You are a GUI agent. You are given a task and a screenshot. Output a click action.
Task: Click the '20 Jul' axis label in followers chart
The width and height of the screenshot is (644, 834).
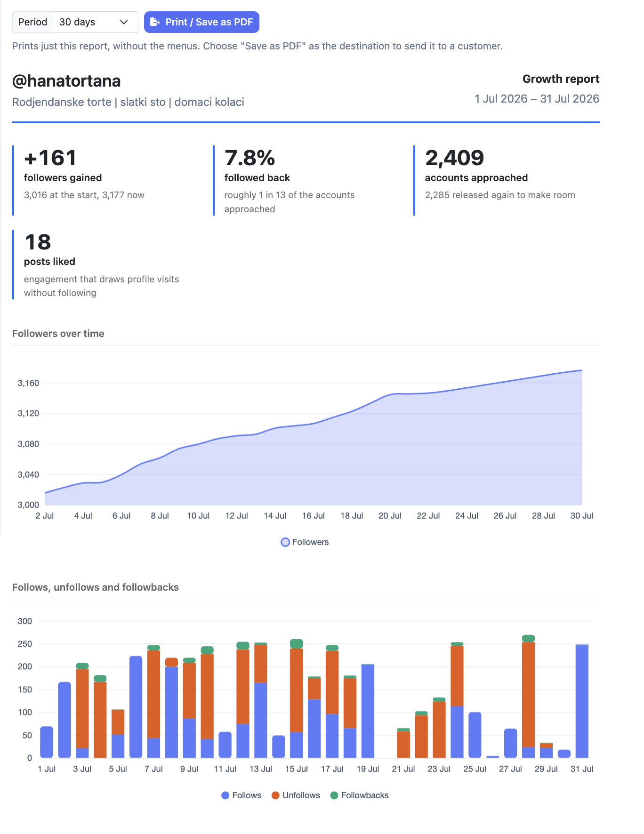coord(390,516)
